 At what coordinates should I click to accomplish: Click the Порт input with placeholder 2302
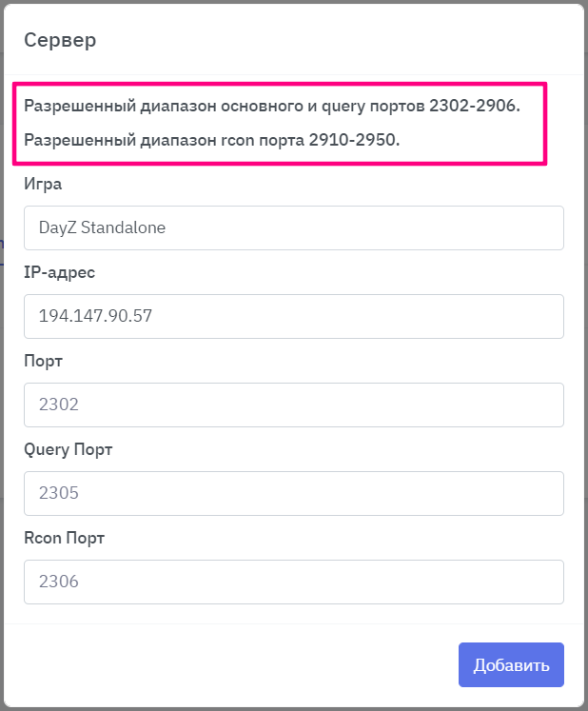click(x=293, y=405)
